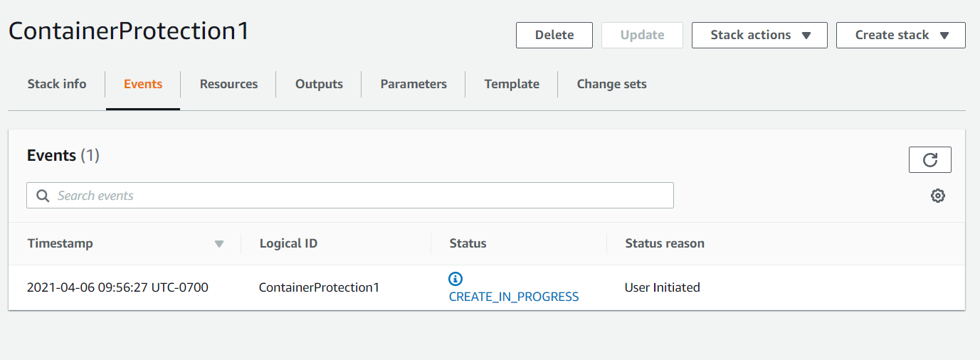Screen dimensions: 980x360
Task: Click the CREATE_IN_PROGRESS status link
Action: click(514, 297)
